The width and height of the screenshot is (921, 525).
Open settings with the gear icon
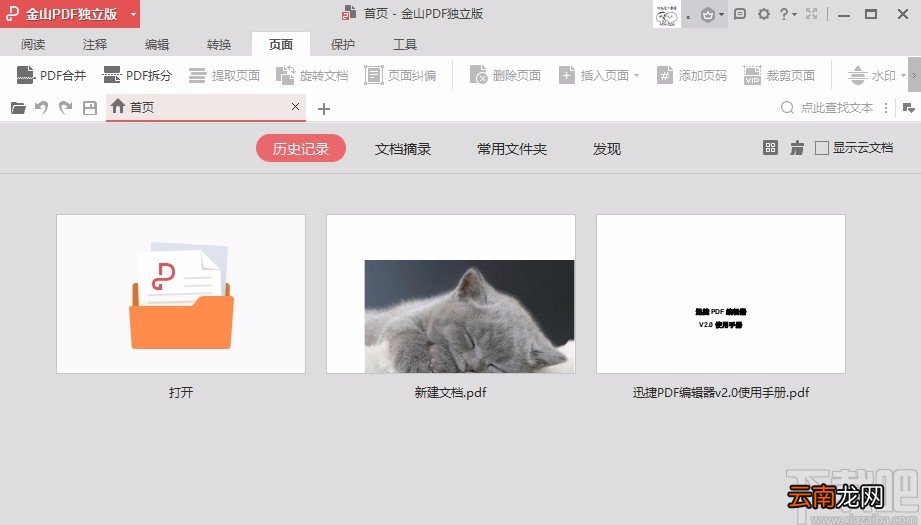(764, 14)
